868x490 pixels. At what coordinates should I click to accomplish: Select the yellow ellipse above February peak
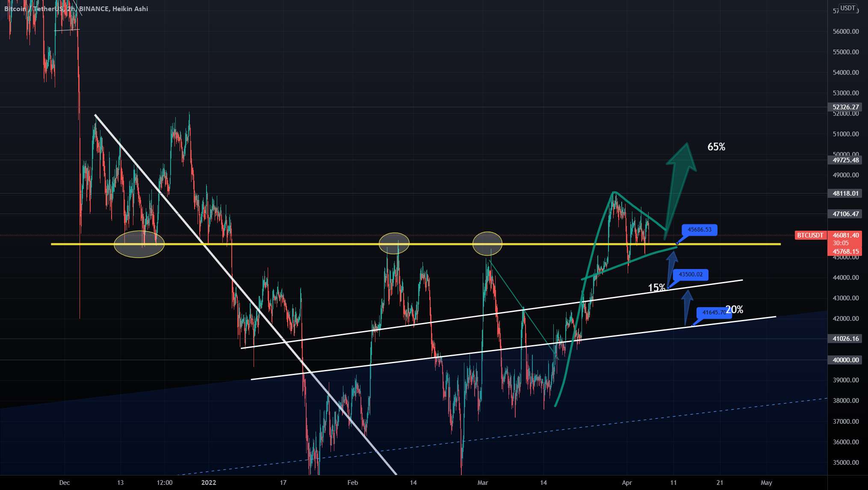pos(394,244)
